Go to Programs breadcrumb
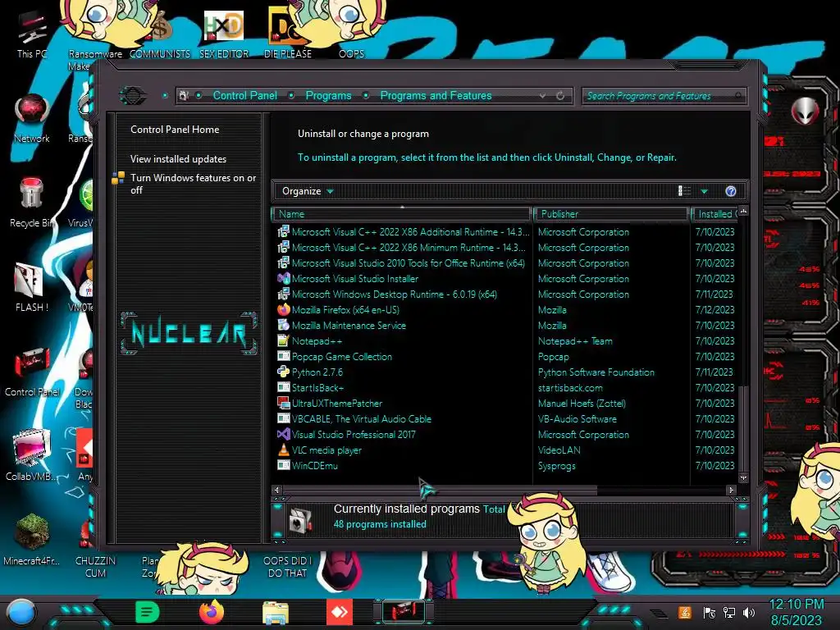This screenshot has height=630, width=840. click(328, 95)
